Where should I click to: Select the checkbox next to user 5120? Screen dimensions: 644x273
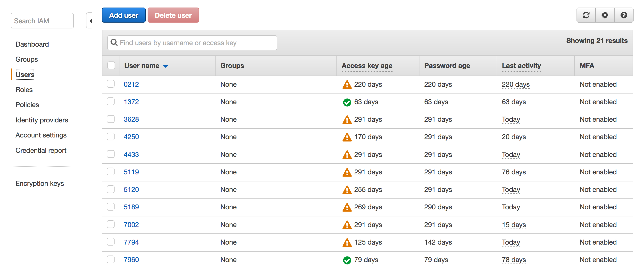coord(111,189)
